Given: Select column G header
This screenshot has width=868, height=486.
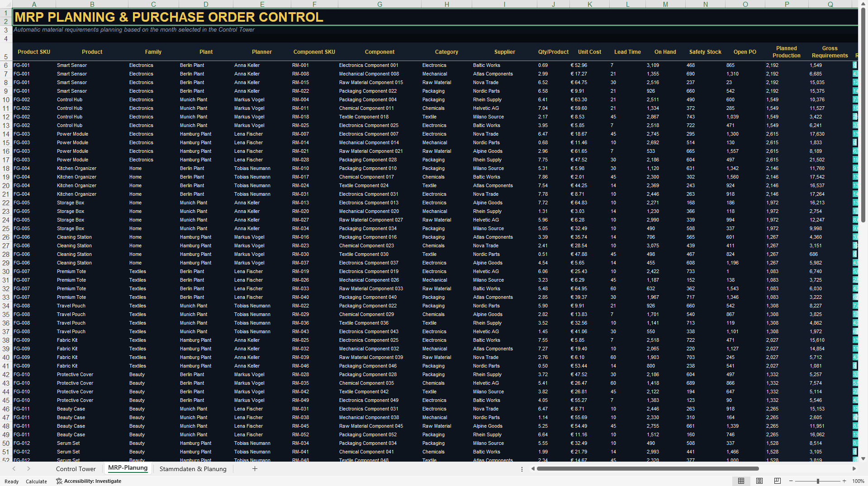Looking at the screenshot, I should (x=379, y=4).
